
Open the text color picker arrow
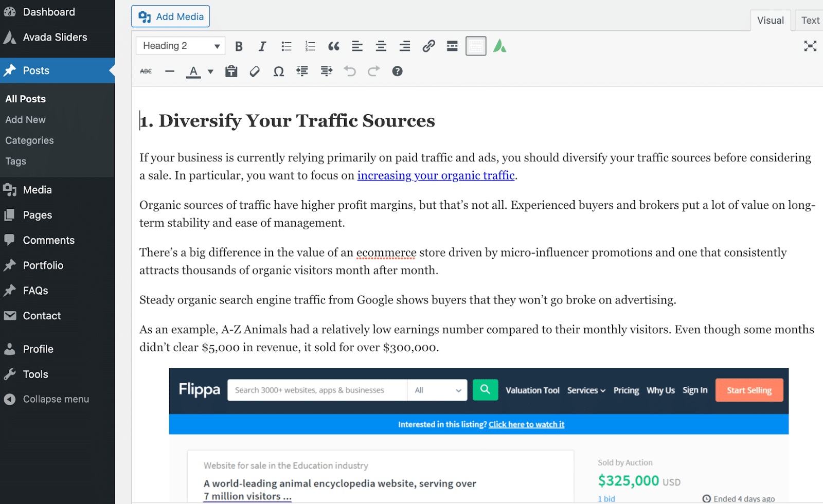click(x=210, y=71)
